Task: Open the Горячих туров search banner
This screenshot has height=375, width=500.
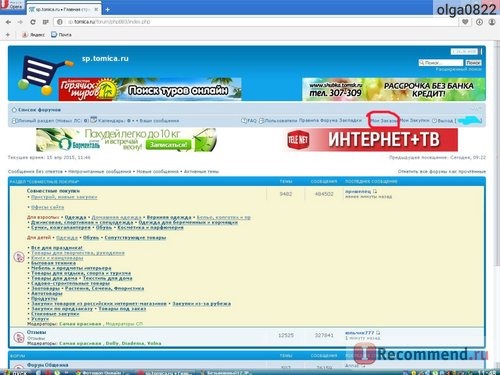Action: pyautogui.click(x=150, y=89)
